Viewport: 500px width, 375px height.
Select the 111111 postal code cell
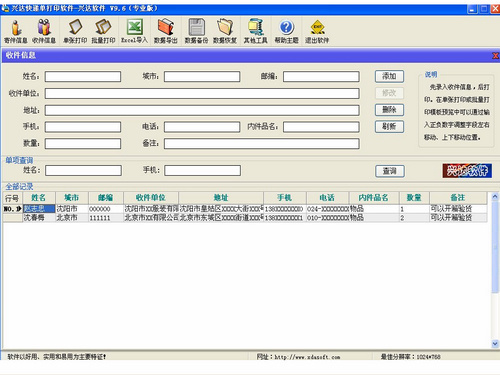106,218
